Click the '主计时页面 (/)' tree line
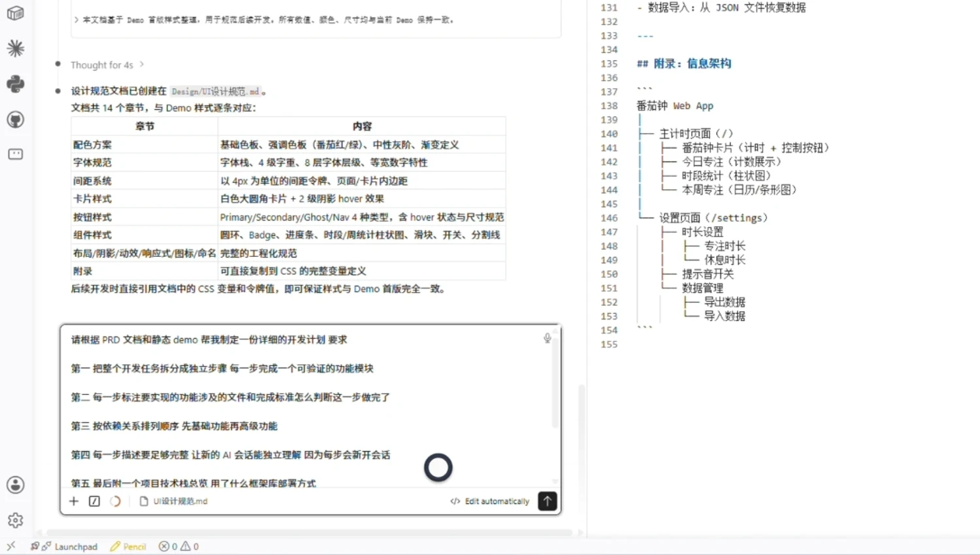This screenshot has width=980, height=555. [696, 133]
